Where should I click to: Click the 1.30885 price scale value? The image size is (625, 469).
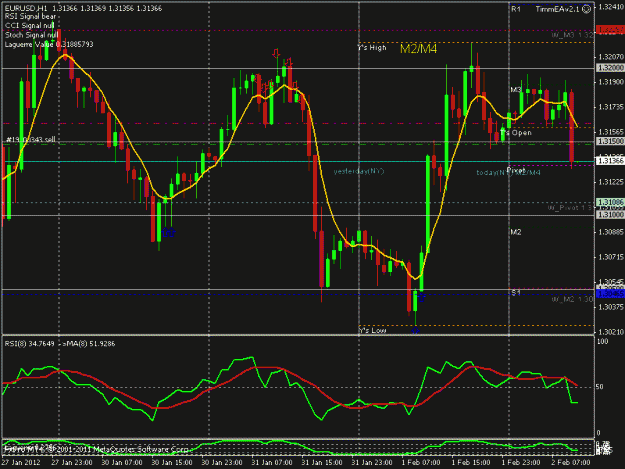tap(611, 232)
